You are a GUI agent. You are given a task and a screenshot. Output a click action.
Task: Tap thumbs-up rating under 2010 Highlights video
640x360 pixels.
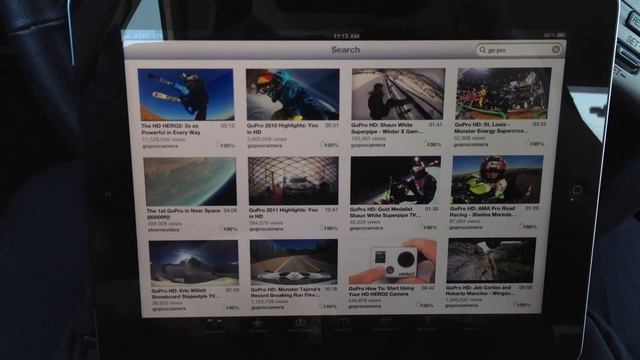pyautogui.click(x=329, y=144)
